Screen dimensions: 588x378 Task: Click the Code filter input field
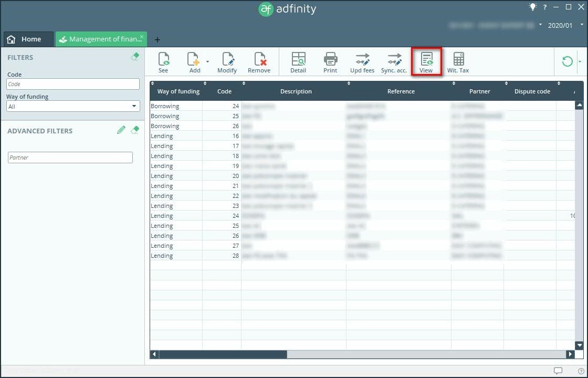pyautogui.click(x=73, y=84)
